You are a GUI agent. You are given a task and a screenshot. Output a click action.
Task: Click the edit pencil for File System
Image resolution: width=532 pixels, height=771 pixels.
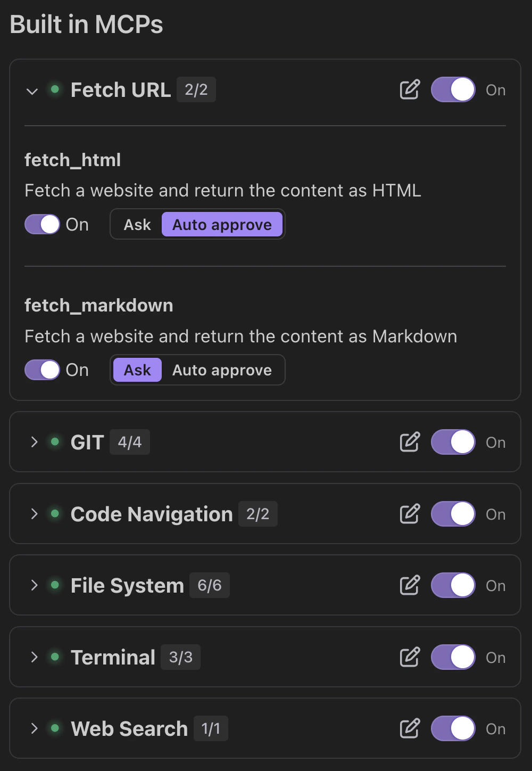(409, 585)
